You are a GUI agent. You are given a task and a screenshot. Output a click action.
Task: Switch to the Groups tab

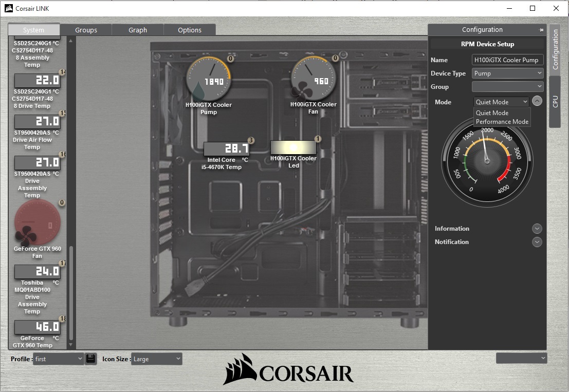86,30
